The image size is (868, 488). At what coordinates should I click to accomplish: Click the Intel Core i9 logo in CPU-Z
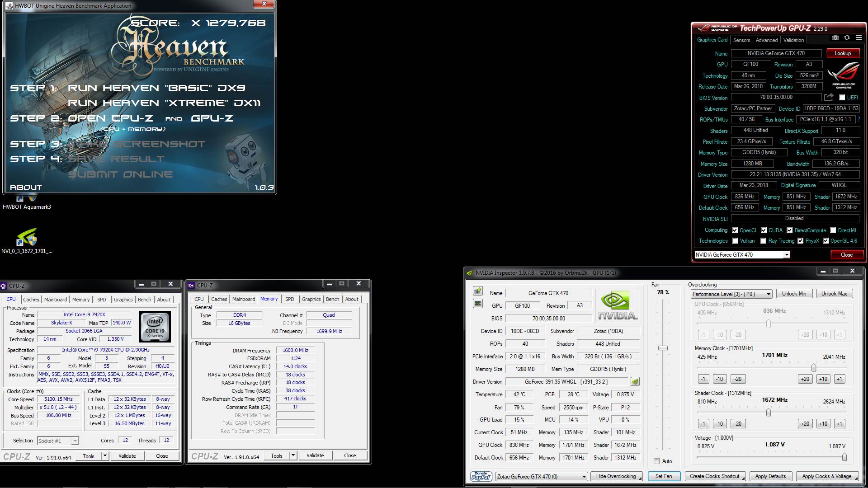coord(155,326)
